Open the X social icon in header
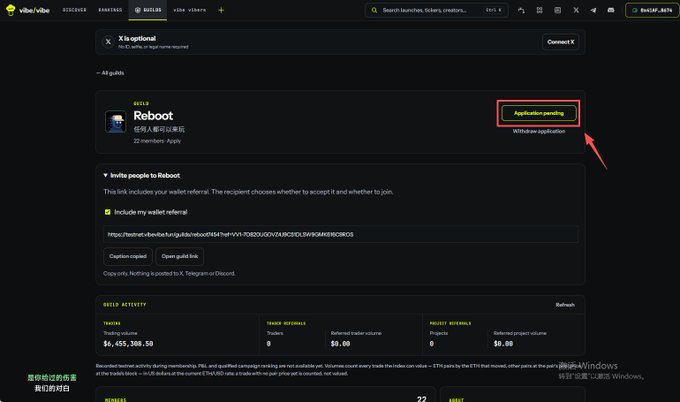The height and width of the screenshot is (402, 680). (x=576, y=10)
